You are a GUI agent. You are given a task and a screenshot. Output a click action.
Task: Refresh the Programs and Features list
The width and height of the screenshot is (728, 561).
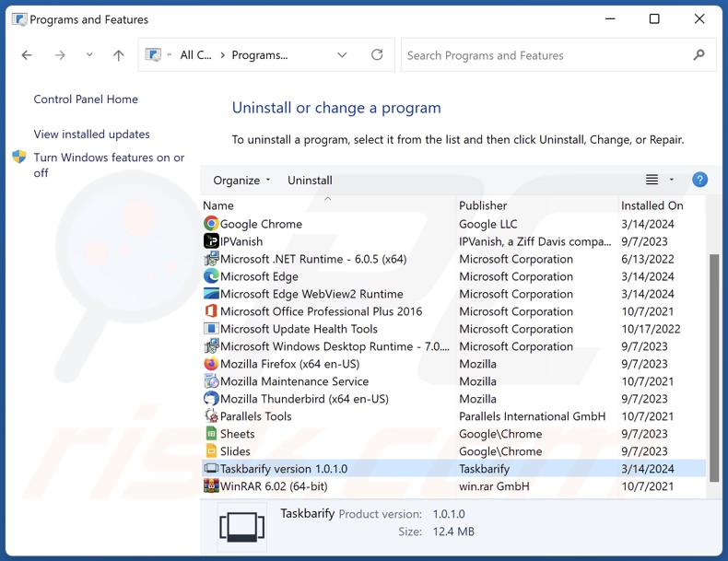tap(377, 54)
